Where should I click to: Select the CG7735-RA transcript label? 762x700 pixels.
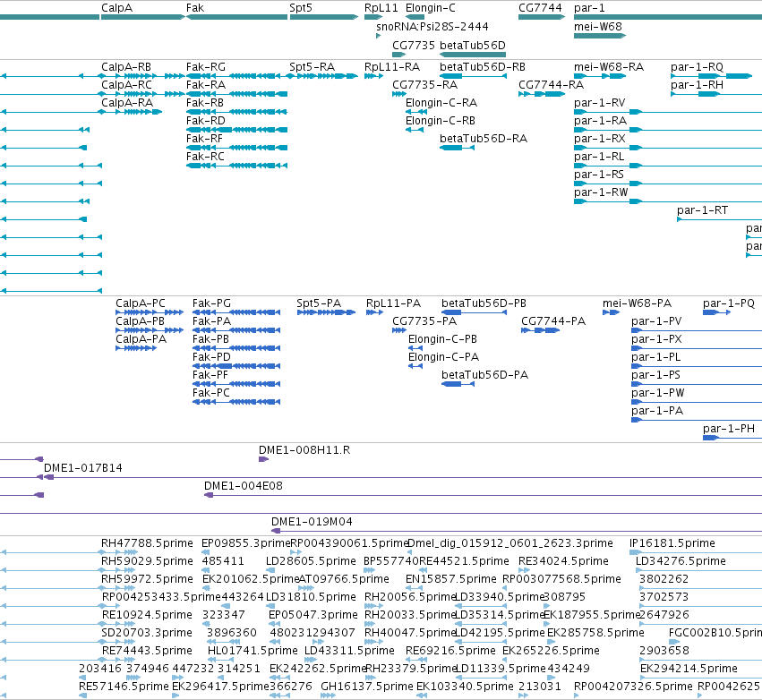point(424,84)
